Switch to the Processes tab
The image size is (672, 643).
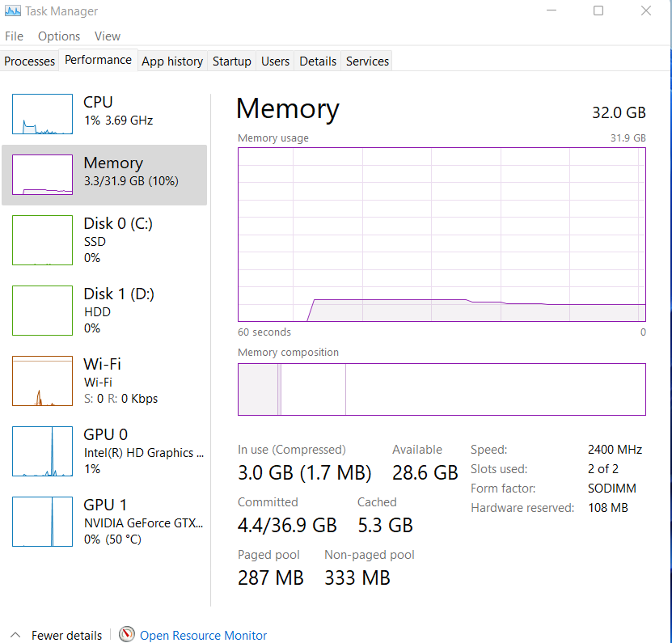[30, 61]
